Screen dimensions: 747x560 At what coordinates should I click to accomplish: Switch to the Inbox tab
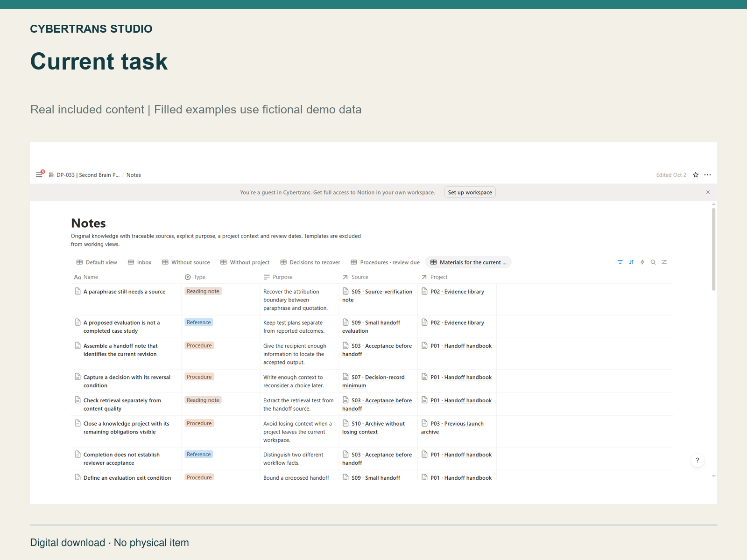point(140,262)
